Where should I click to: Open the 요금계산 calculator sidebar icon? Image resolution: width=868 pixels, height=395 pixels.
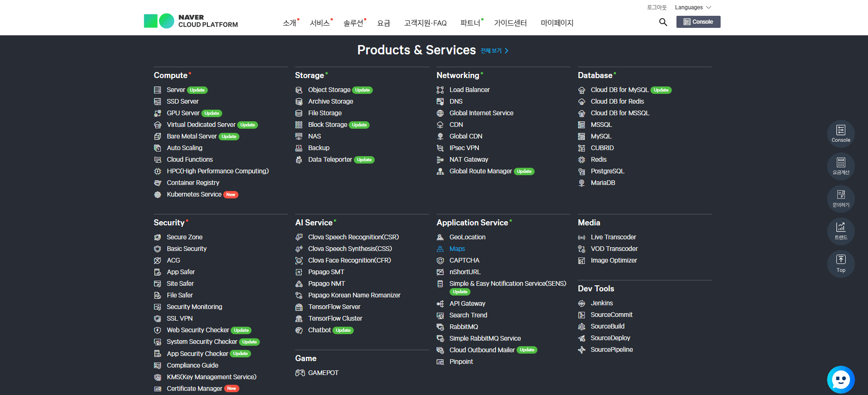[x=841, y=166]
